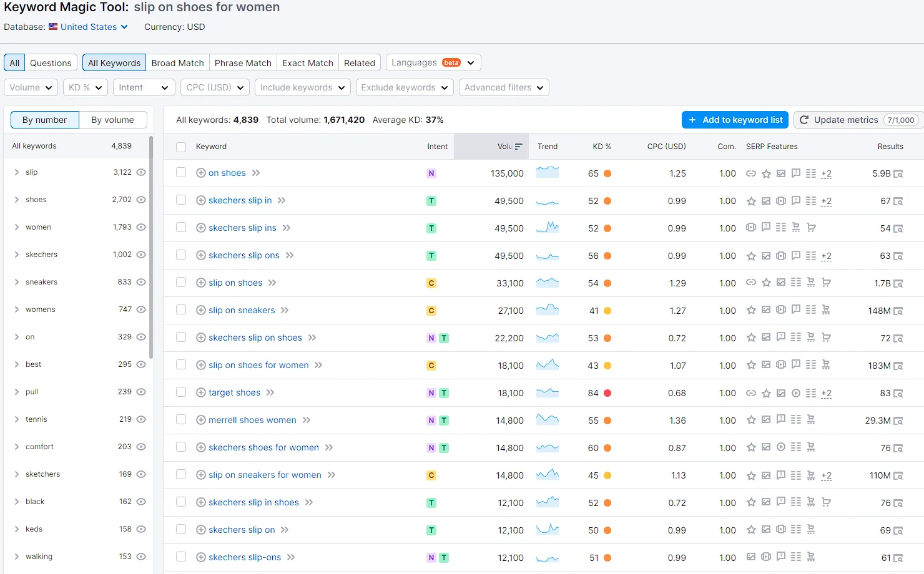924x574 pixels.
Task: Switch to the Questions tab
Action: point(51,63)
